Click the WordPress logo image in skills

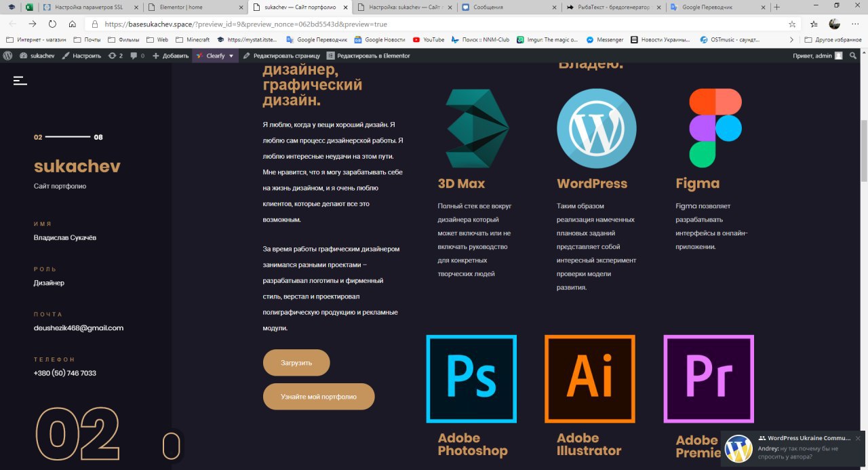597,128
